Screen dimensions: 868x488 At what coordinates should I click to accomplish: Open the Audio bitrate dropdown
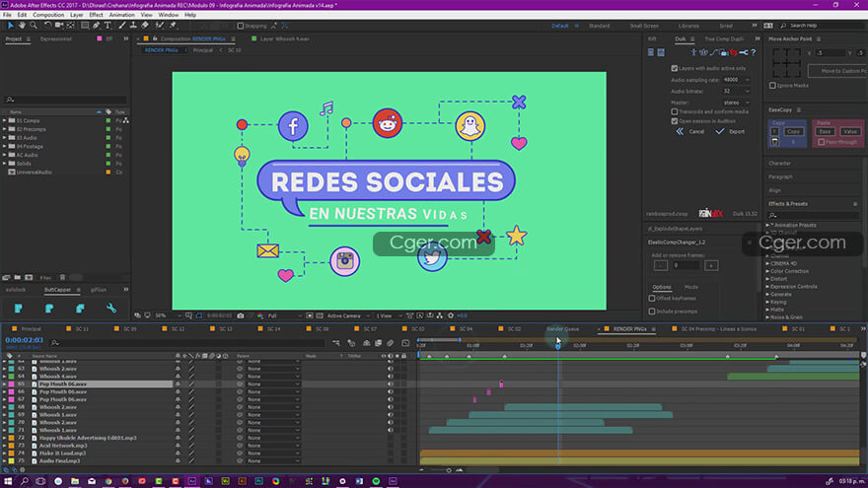(x=736, y=92)
